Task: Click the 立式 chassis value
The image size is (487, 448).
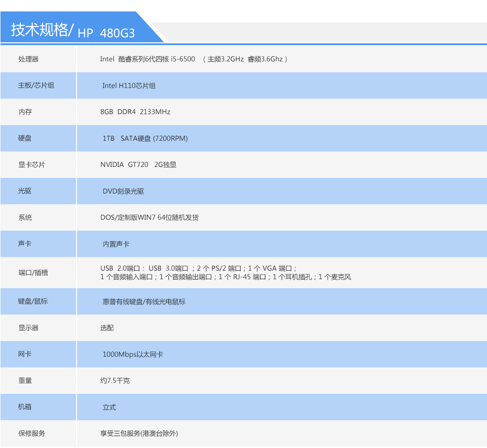Action: point(109,407)
